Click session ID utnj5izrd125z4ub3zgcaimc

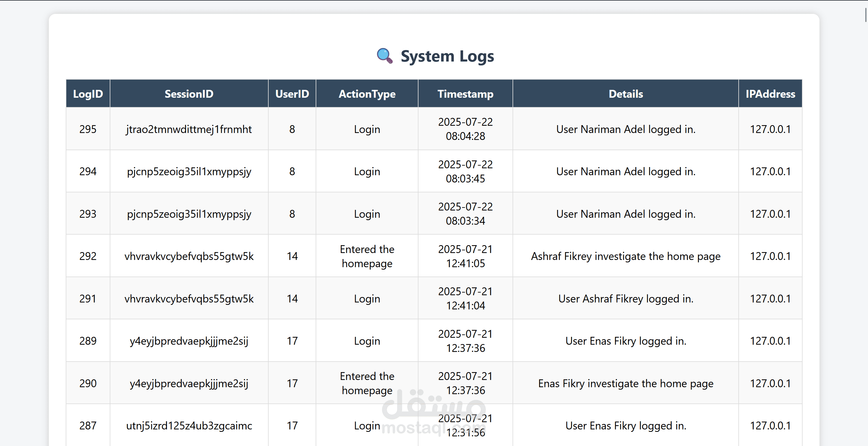tap(189, 426)
